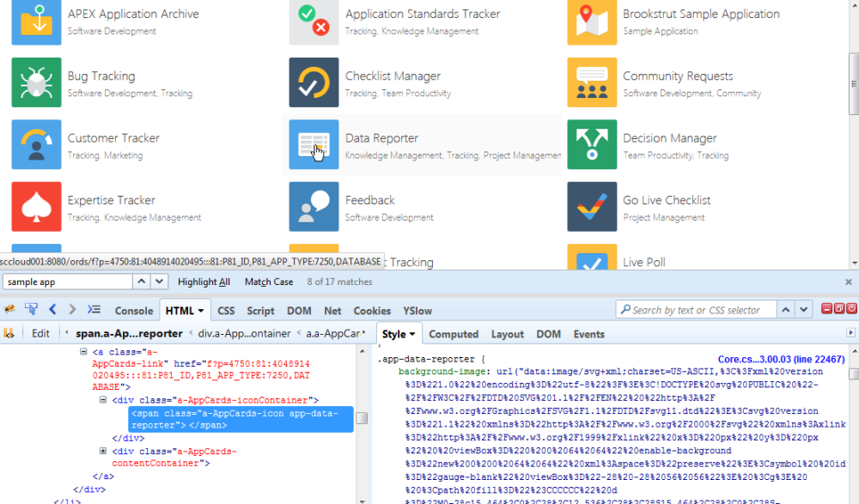Viewport: 859px width, 504px height.
Task: Click the Firebug logo icon
Action: (10, 310)
